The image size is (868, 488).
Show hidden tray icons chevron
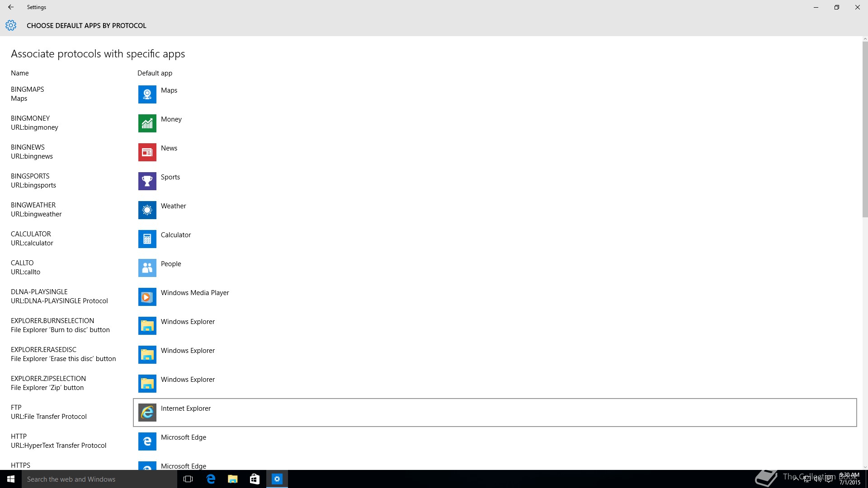pos(796,479)
